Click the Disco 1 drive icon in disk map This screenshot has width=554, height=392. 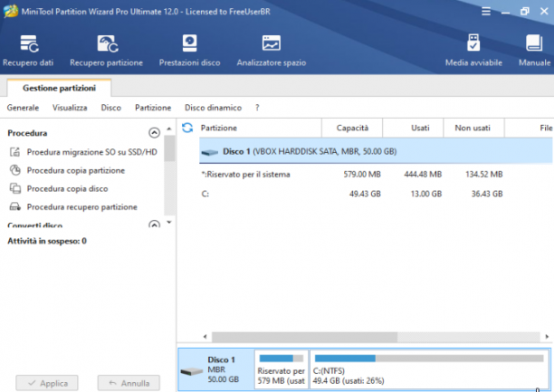192,371
